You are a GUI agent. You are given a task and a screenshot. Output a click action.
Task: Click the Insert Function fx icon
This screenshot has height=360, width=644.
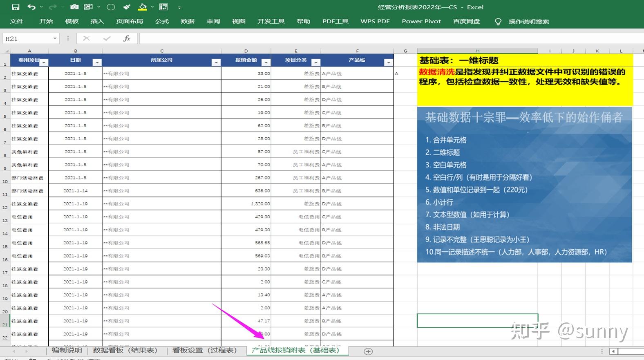coord(127,38)
